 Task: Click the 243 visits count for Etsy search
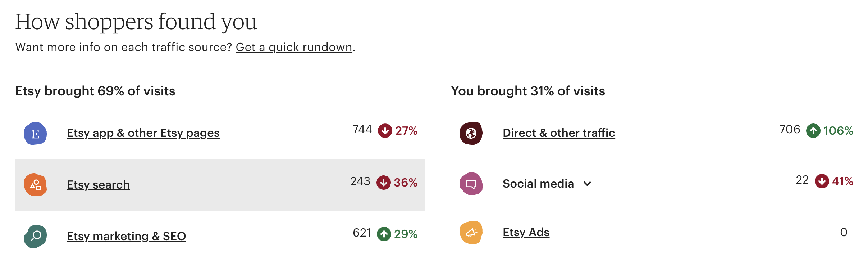coord(360,181)
